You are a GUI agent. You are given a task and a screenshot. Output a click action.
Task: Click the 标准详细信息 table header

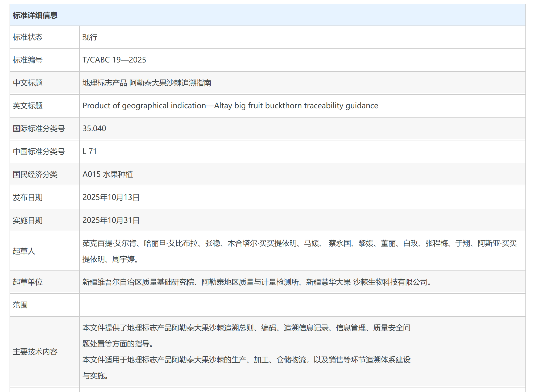35,15
